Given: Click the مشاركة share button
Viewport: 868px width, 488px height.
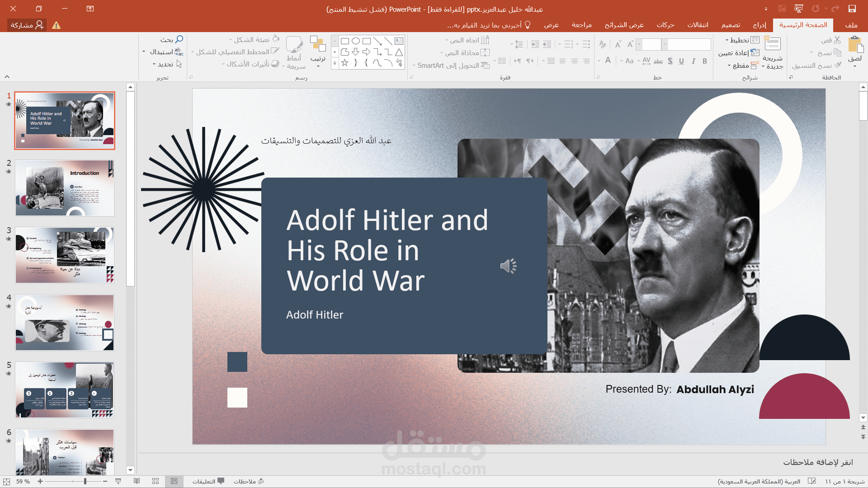Looking at the screenshot, I should click(x=27, y=25).
